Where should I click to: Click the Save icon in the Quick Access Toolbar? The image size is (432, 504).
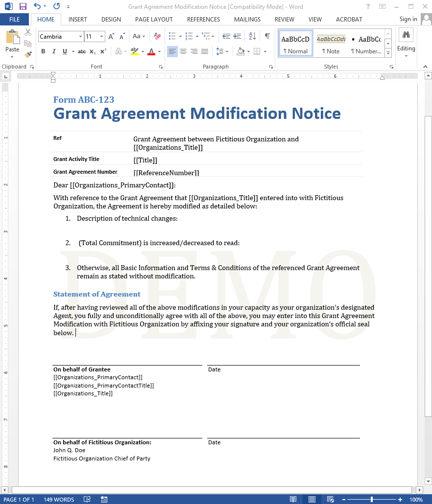pyautogui.click(x=23, y=6)
